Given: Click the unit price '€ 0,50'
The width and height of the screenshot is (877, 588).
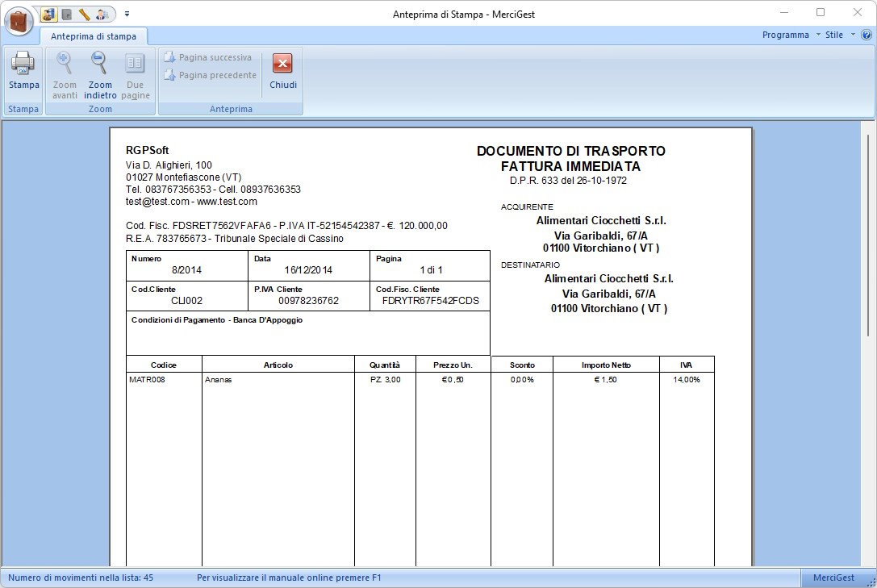Looking at the screenshot, I should click(x=453, y=380).
